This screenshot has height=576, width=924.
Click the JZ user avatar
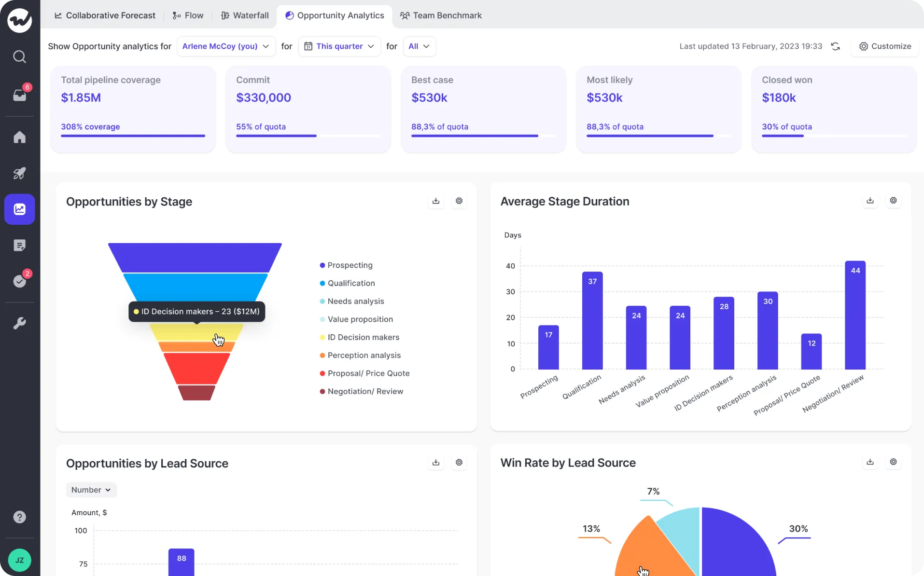coord(20,560)
